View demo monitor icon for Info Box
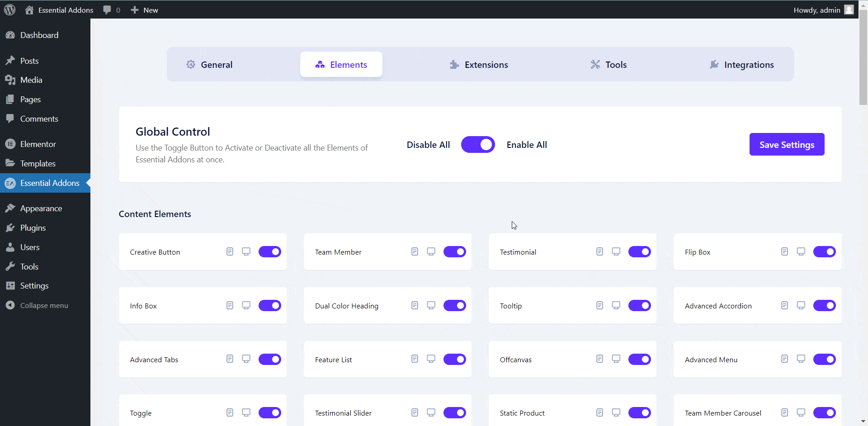868x426 pixels. click(x=246, y=305)
